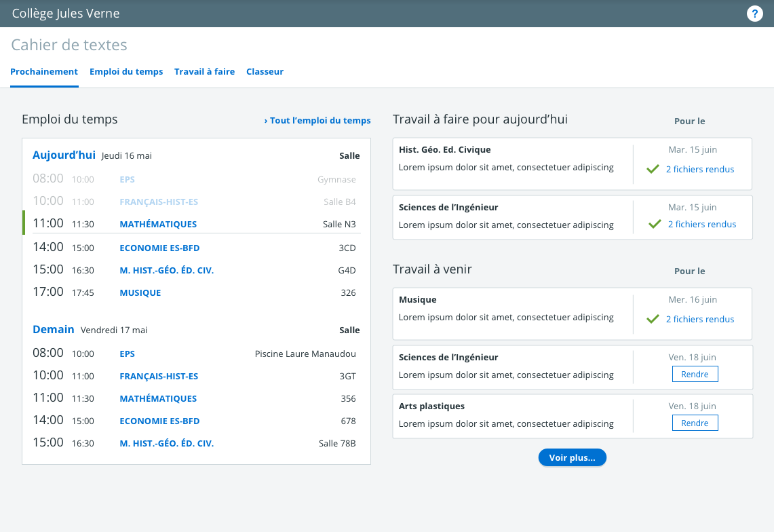
Task: Open today's 17:00 MUSIQUE class
Action: (x=140, y=292)
